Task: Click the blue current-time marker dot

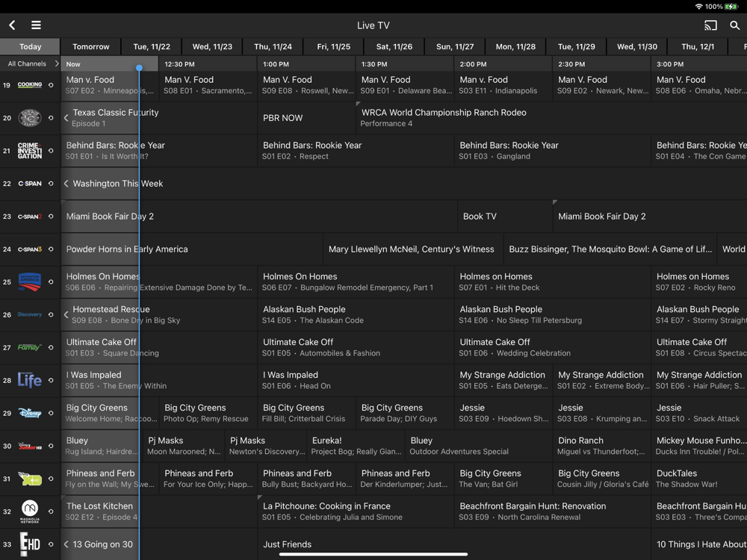Action: tap(139, 68)
